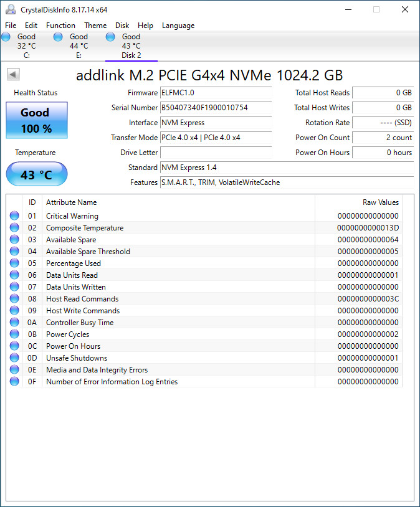This screenshot has width=420, height=507.
Task: Click status orb for Available Spare Threshold
Action: click(14, 251)
